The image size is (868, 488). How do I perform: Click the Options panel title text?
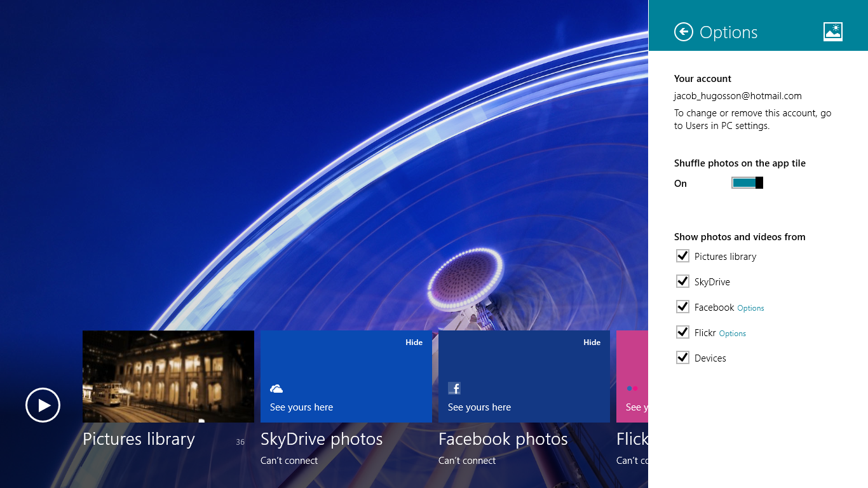coord(728,32)
